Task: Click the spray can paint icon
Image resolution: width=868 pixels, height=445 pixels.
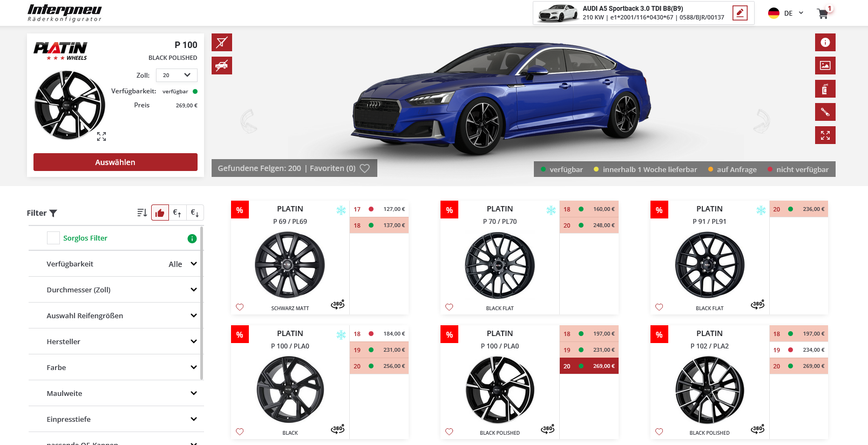Action: pos(825,89)
